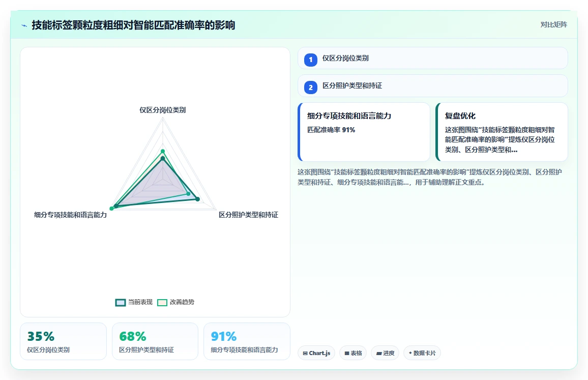This screenshot has width=588, height=380.
Task: Click the 细分专项技能和语言能力 caption under 91%
Action: [244, 349]
